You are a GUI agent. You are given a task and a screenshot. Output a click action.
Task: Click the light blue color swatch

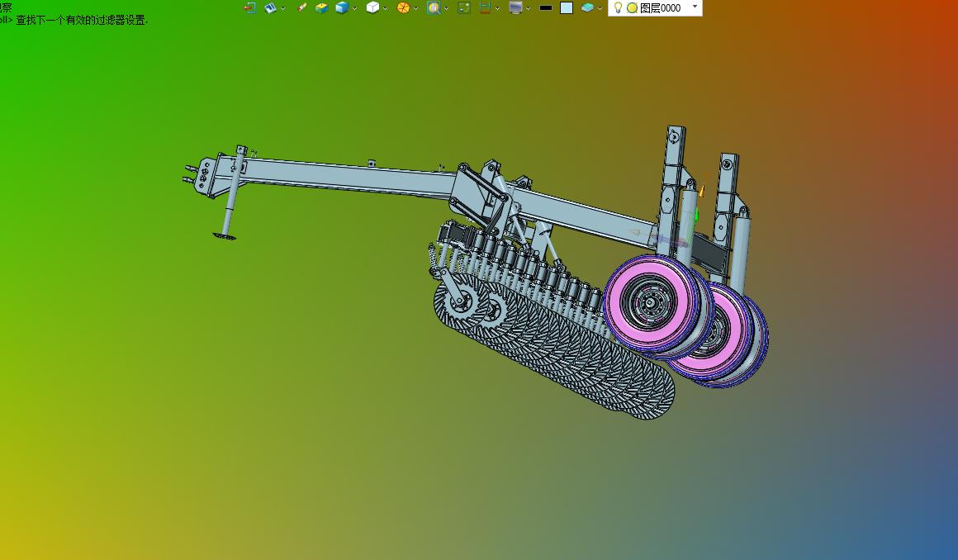pos(567,8)
